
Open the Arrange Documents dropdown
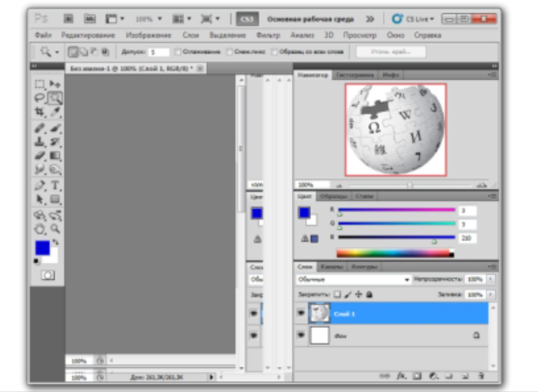pyautogui.click(x=182, y=19)
